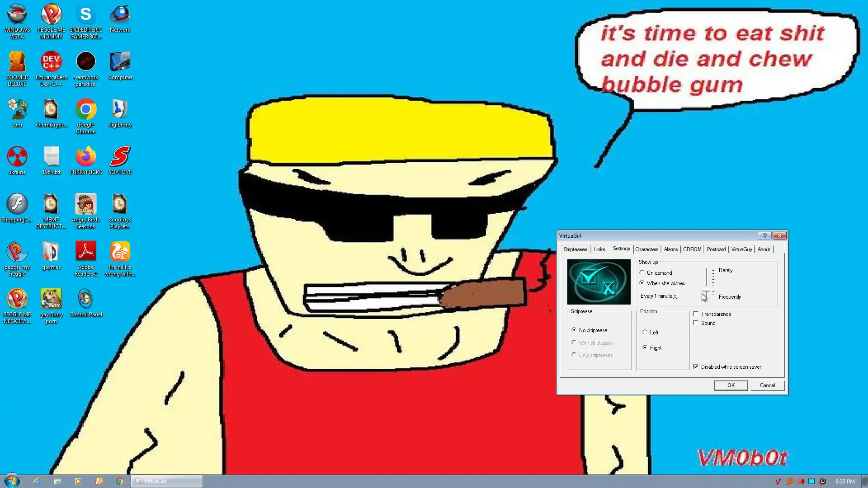Open the Google Chrome desktop icon

pyautogui.click(x=85, y=110)
